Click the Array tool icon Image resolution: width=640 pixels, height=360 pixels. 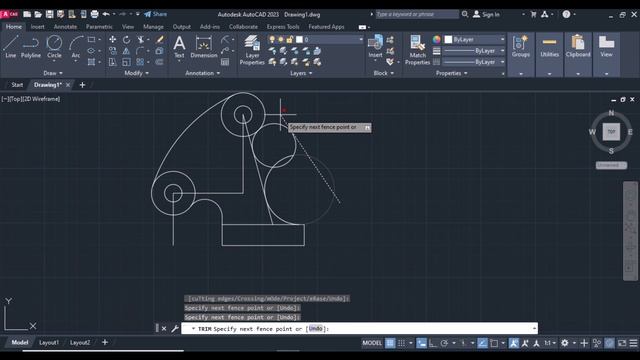(x=140, y=62)
